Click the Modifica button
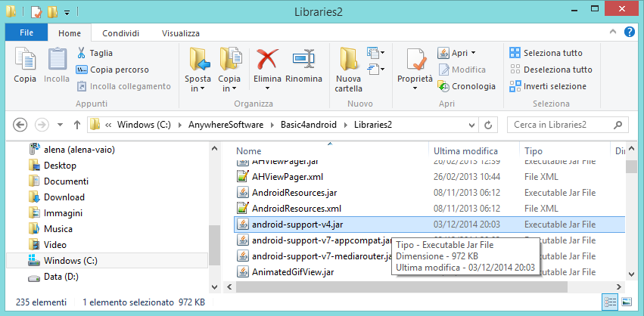Image resolution: width=644 pixels, height=316 pixels. tap(462, 70)
